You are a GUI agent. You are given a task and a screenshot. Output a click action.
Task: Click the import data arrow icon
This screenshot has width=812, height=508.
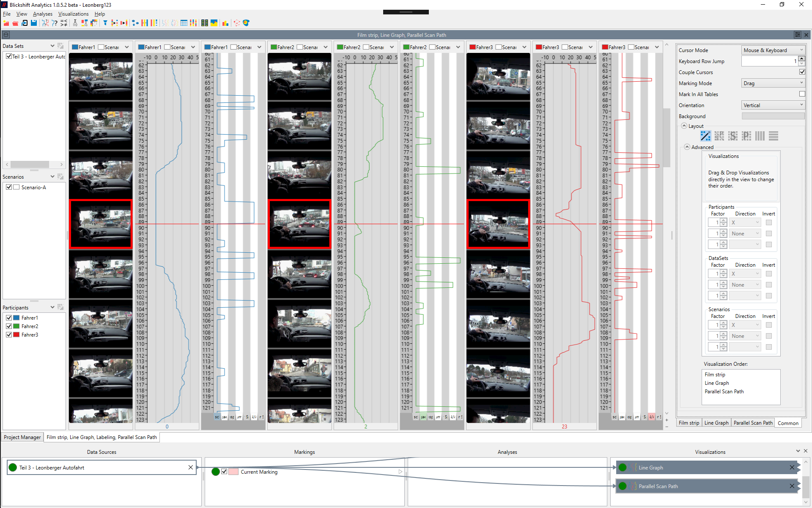pos(25,23)
